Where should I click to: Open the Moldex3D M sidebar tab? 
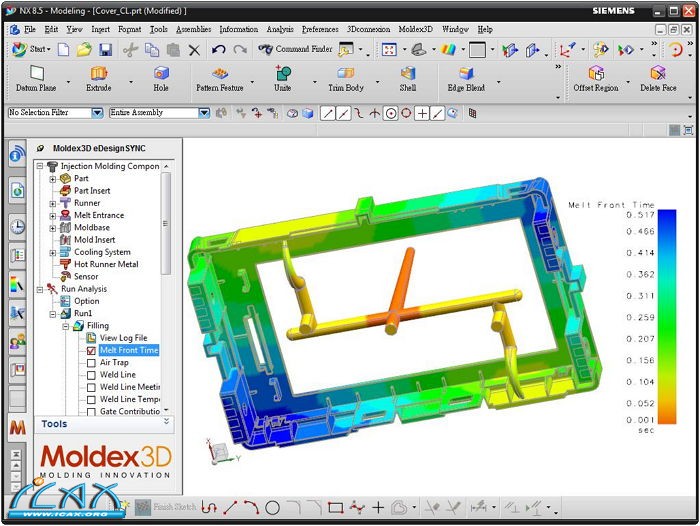click(x=17, y=428)
